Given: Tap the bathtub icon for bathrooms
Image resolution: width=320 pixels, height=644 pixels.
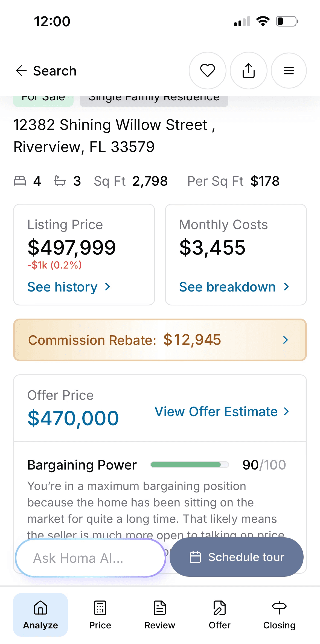Looking at the screenshot, I should pyautogui.click(x=60, y=181).
